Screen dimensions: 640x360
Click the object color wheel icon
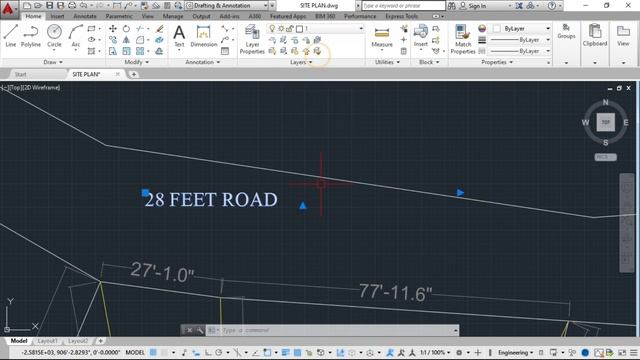(482, 29)
